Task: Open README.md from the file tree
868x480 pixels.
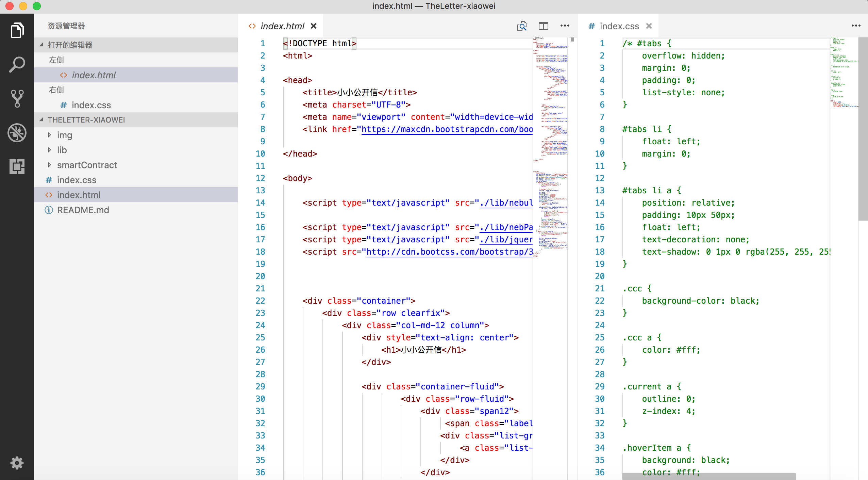Action: point(83,210)
